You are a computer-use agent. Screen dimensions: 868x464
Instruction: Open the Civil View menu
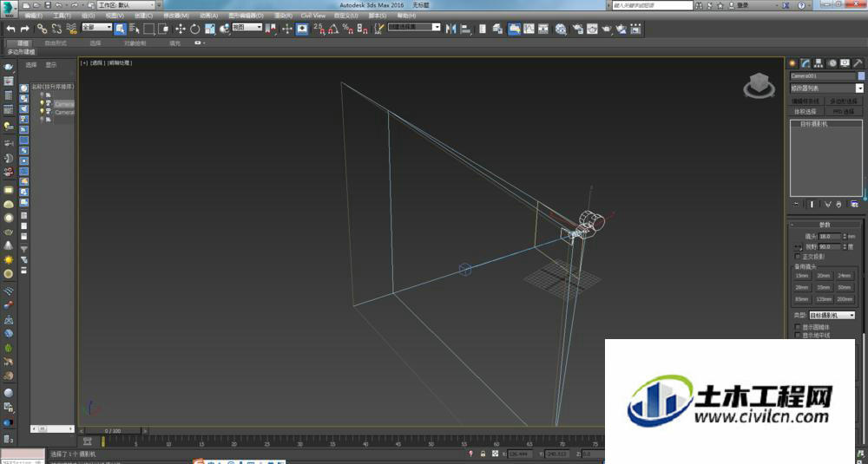coord(313,16)
